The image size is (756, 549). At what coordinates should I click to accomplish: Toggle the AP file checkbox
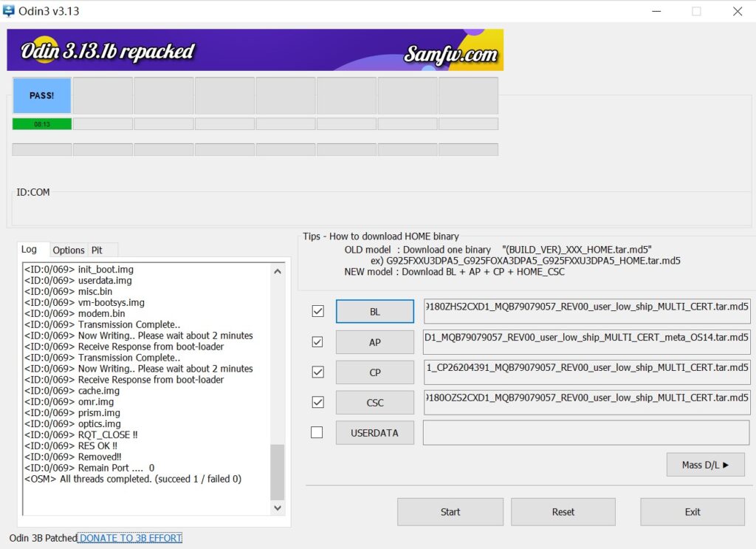coord(317,342)
